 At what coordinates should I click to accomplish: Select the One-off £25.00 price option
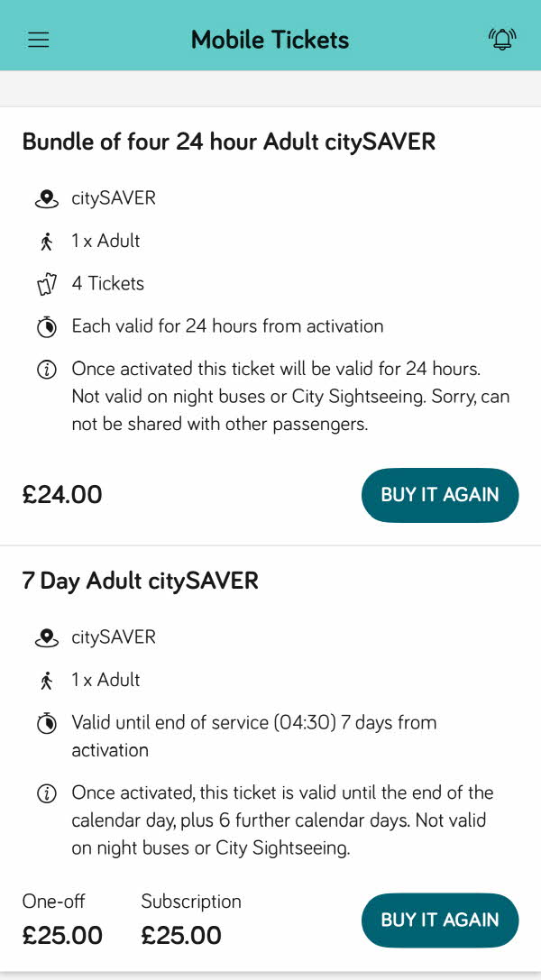click(x=62, y=920)
